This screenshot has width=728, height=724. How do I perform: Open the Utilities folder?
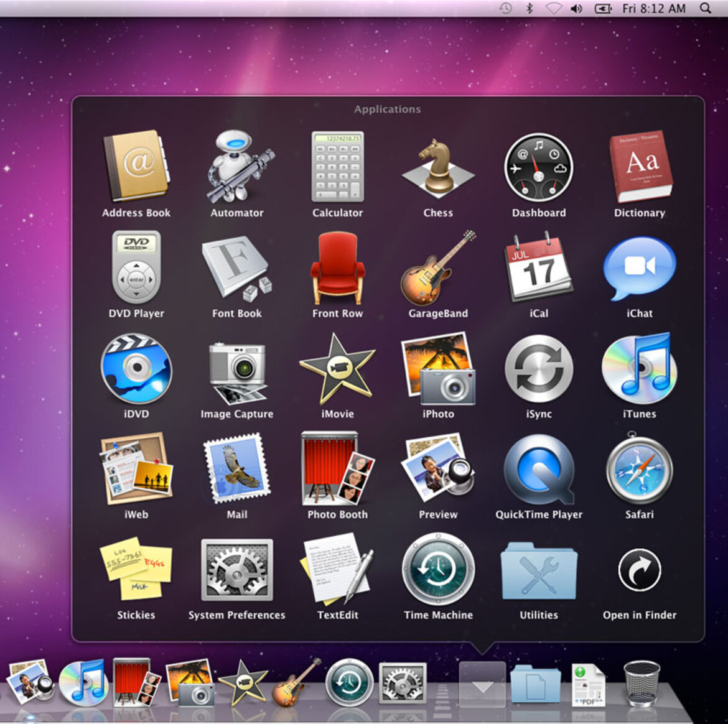click(x=539, y=571)
